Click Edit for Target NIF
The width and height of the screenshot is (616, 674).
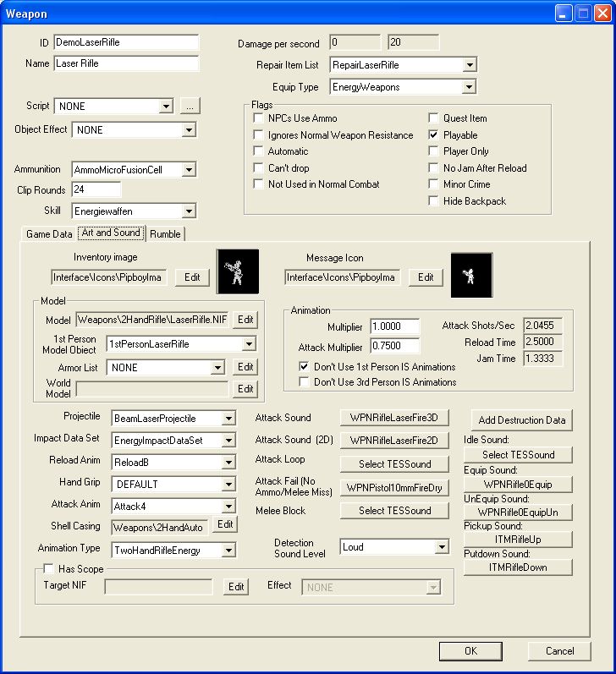pyautogui.click(x=236, y=587)
